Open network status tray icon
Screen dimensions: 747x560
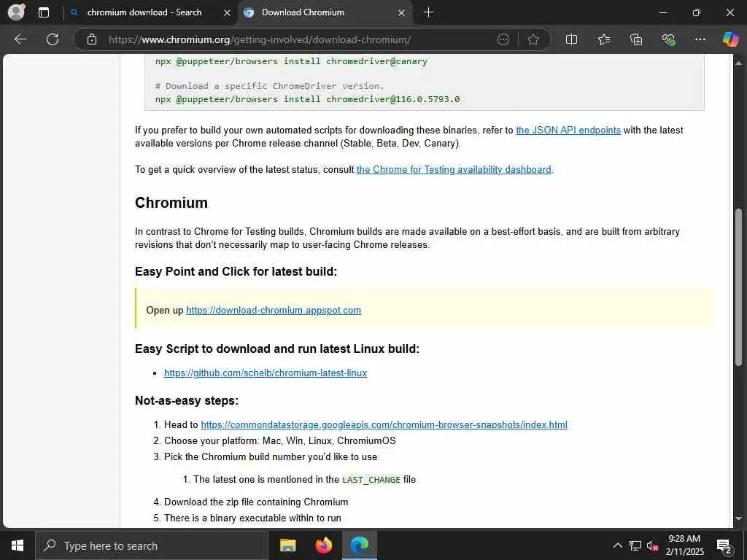635,545
